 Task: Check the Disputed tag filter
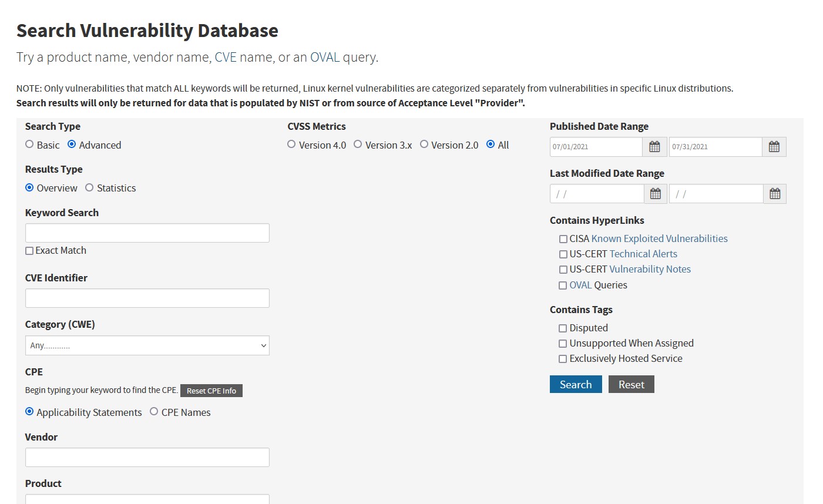(563, 328)
